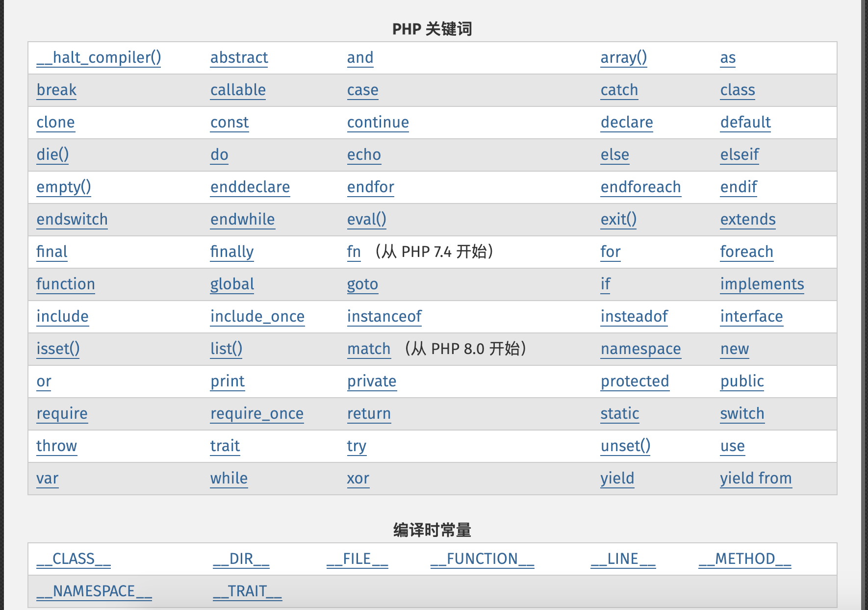This screenshot has width=868, height=610.
Task: Click the default keyword link
Action: pyautogui.click(x=745, y=123)
